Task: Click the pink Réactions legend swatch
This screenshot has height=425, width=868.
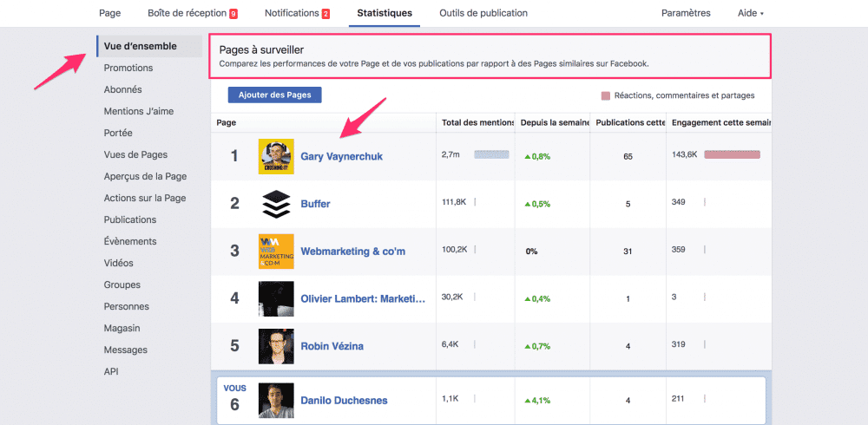Action: click(x=606, y=95)
